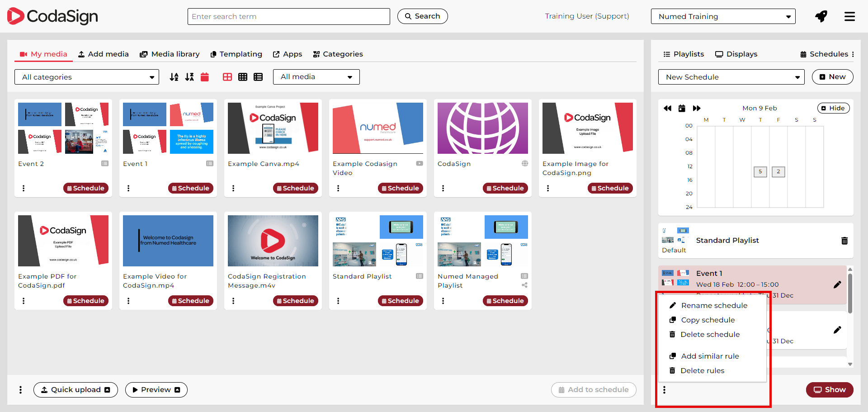The width and height of the screenshot is (868, 412).
Task: Click the rocket icon in header
Action: 821,17
